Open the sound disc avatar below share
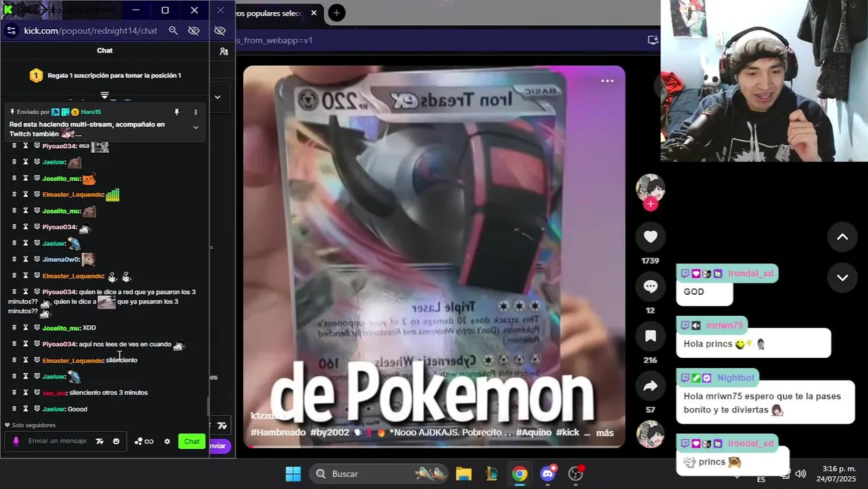The height and width of the screenshot is (489, 868). coord(650,434)
